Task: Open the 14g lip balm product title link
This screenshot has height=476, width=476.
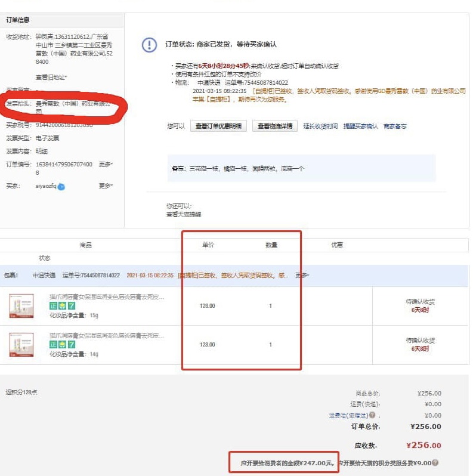Action: [106, 336]
